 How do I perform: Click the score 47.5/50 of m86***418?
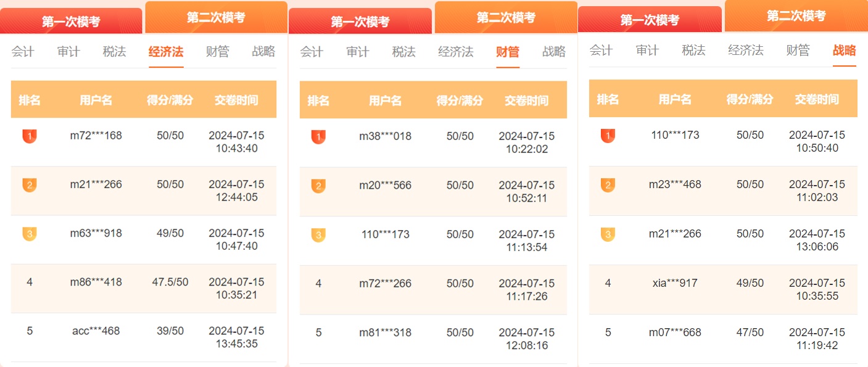point(168,282)
